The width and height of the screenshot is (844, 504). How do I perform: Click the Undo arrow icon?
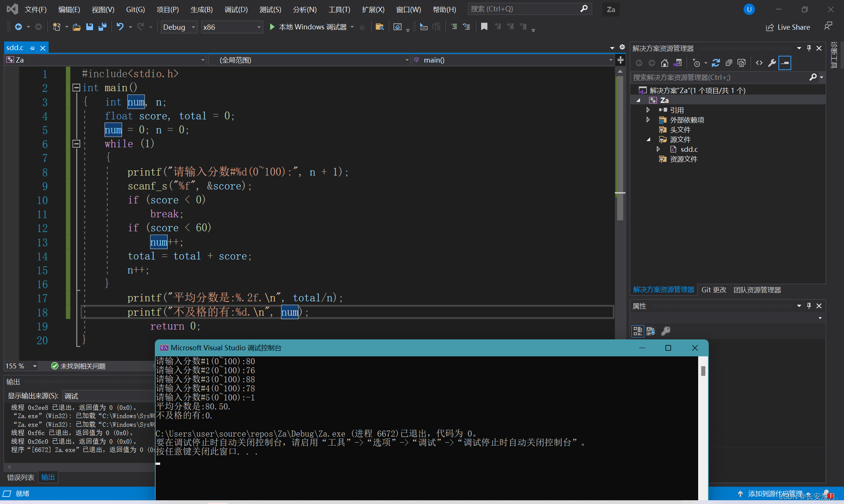[120, 27]
